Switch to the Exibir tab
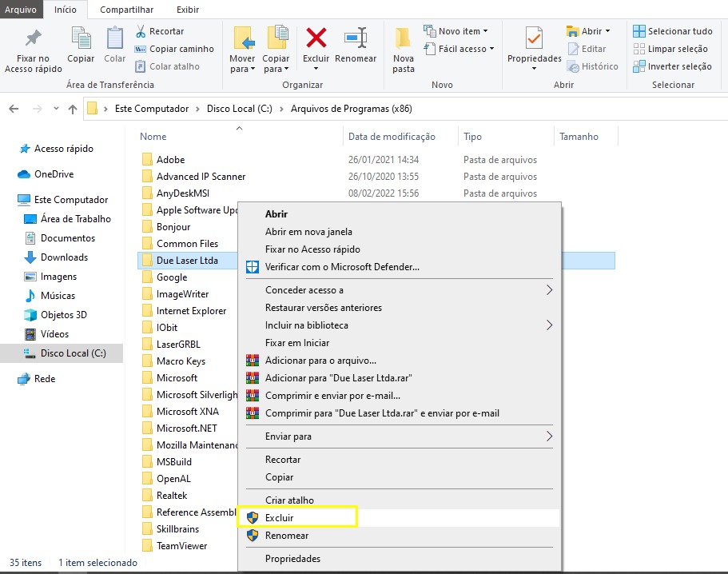This screenshot has height=574, width=728. 188,10
